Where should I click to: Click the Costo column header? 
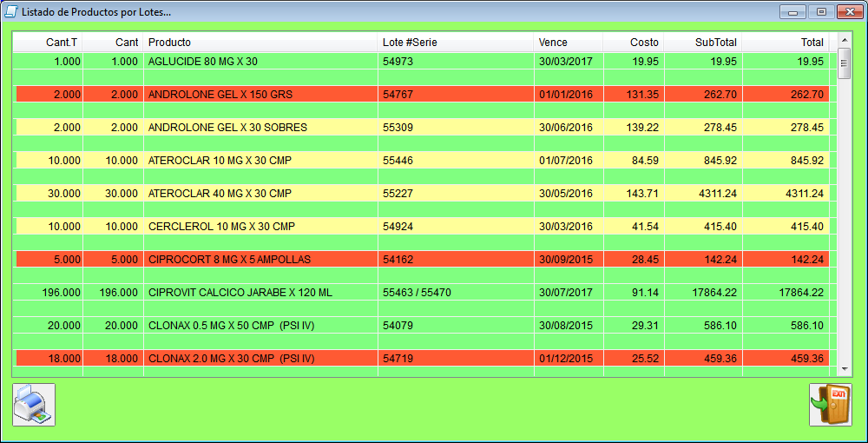[x=634, y=42]
